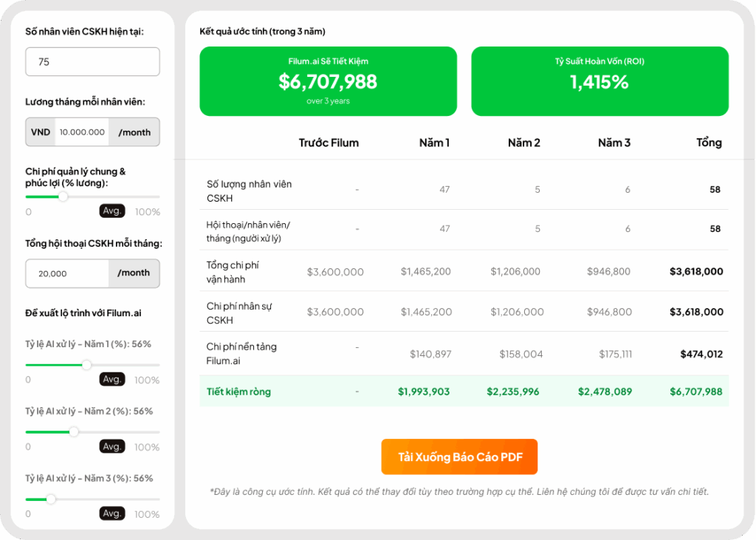This screenshot has height=540, width=756.
Task: Click the Trước Filum column header
Action: pyautogui.click(x=329, y=143)
